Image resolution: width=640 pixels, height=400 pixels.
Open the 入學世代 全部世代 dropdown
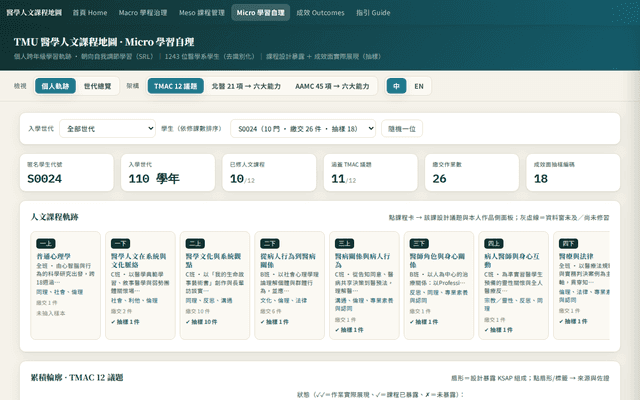click(107, 129)
